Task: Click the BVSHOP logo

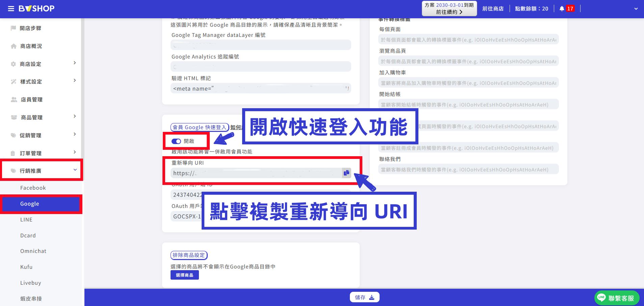Action: pyautogui.click(x=36, y=8)
